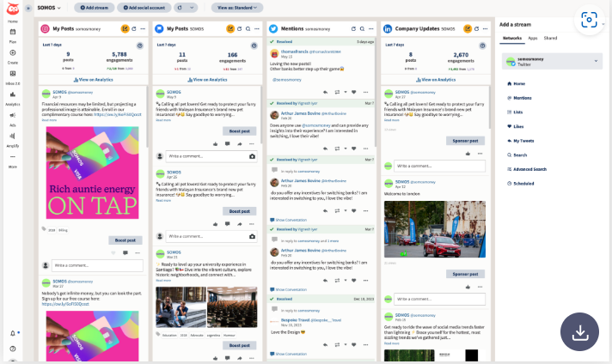Open the Hootsuite owl home logo
Image resolution: width=612 pixels, height=364 pixels.
click(13, 9)
